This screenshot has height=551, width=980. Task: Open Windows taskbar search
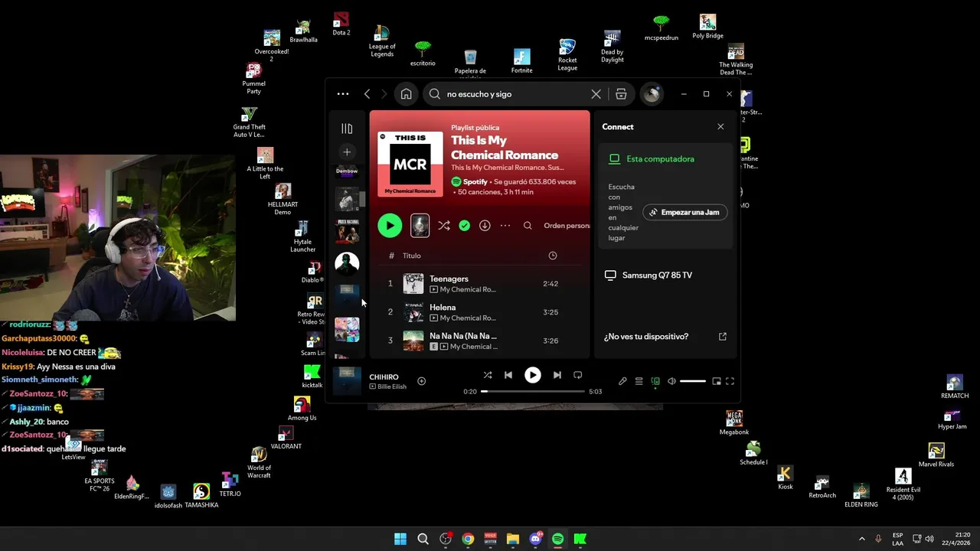[x=423, y=539]
